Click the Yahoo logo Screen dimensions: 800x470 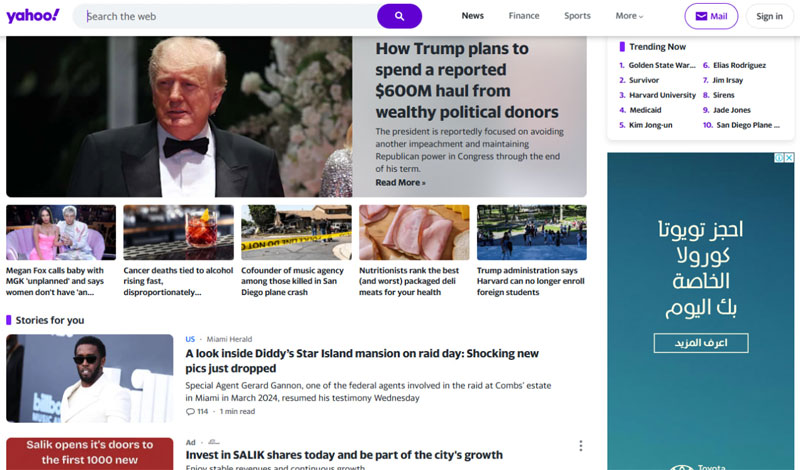click(33, 16)
